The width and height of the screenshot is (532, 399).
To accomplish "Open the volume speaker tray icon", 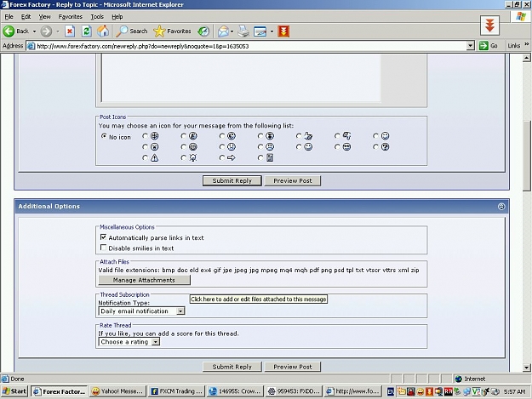I will point(495,391).
